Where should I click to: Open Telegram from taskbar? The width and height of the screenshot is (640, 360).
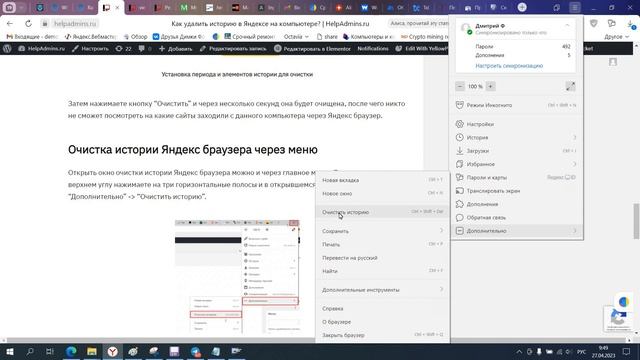coord(195,351)
